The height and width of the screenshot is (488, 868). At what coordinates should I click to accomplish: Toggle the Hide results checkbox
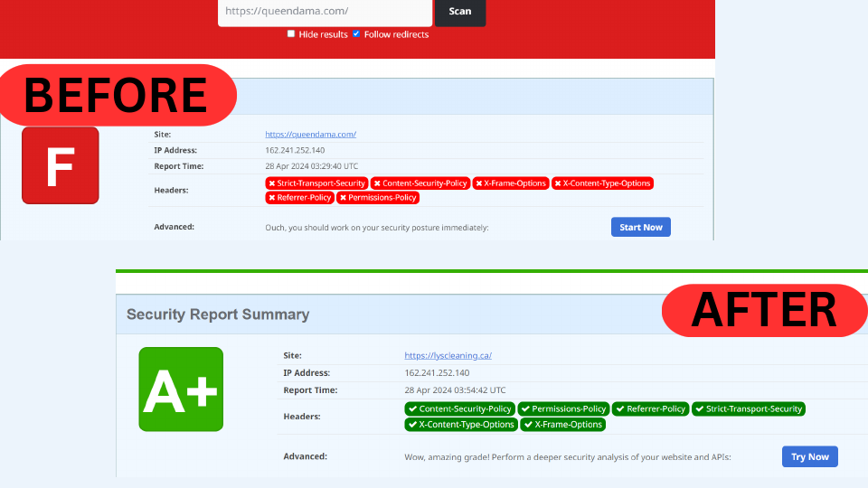click(x=291, y=33)
